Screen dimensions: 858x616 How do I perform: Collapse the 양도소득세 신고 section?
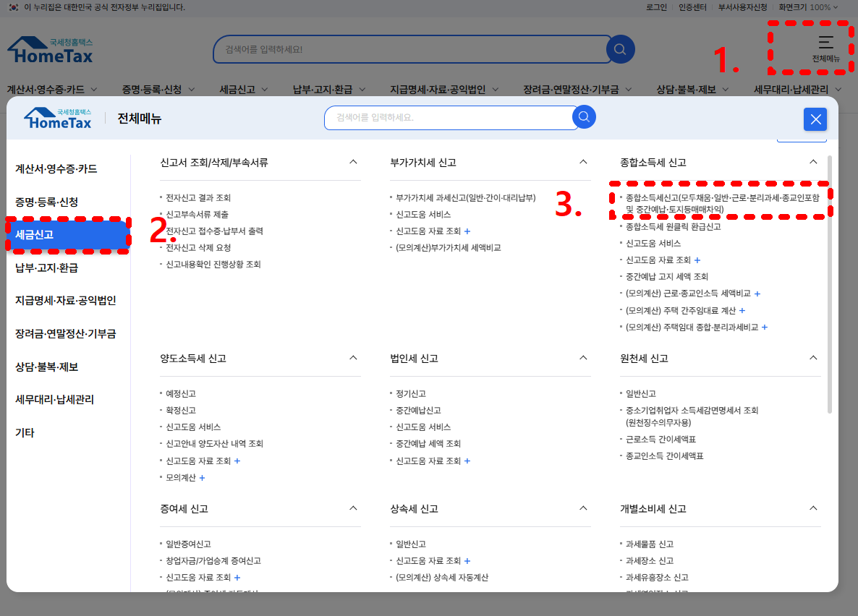click(x=354, y=358)
